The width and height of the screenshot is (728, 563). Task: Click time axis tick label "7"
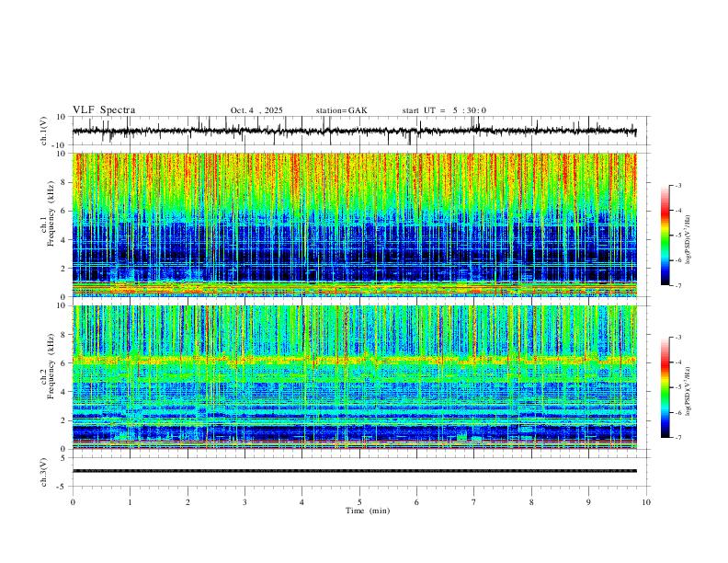coord(474,502)
